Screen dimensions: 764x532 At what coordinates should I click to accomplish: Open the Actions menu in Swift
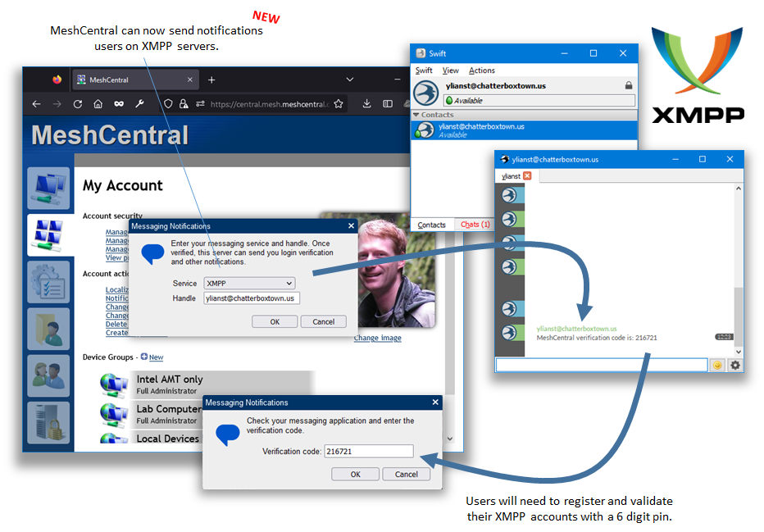[482, 70]
